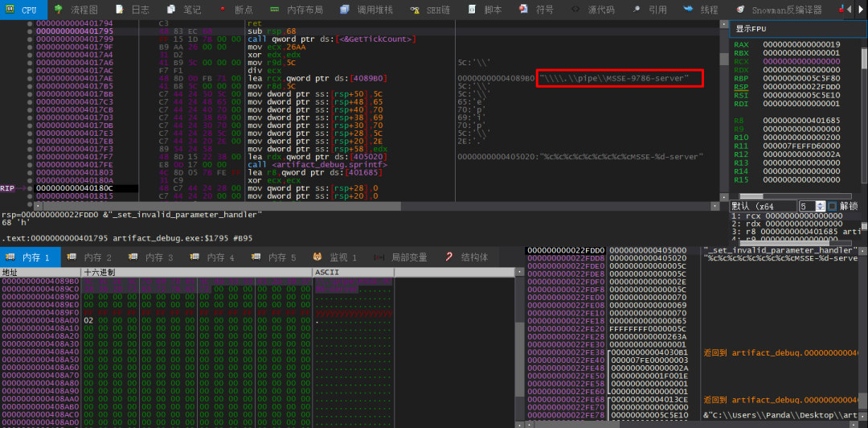Go to the 内存布局 (Memory Map) tab
The height and width of the screenshot is (428, 868).
[x=305, y=10]
